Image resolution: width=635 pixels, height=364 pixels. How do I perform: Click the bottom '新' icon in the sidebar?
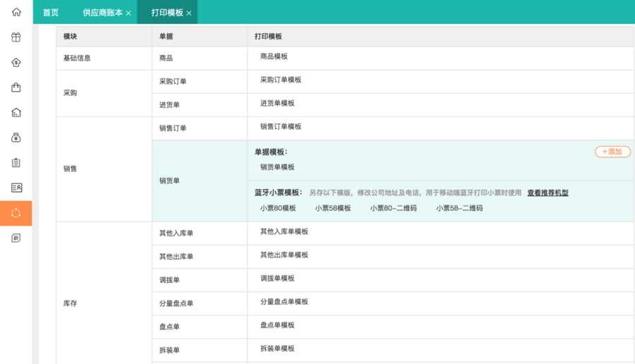click(x=16, y=238)
